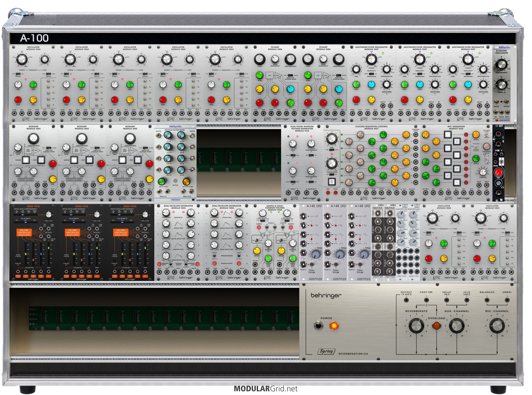Screen dimensions: 532x395
Task: Click the Output 1V 600Ω jack
Action: pyautogui.click(x=406, y=300)
